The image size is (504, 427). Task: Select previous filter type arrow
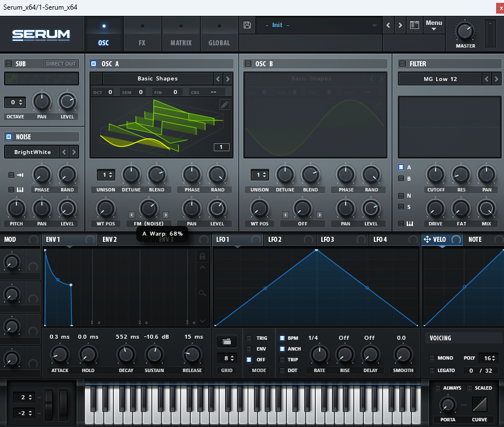click(x=486, y=79)
